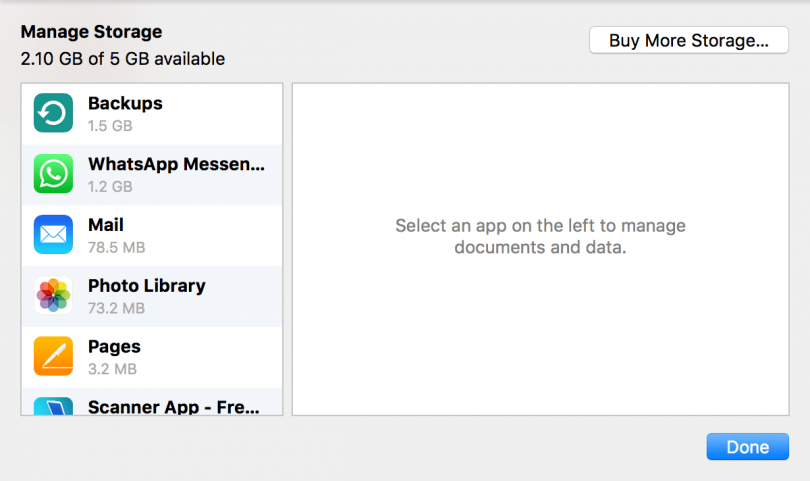Click the WhatsApp Messenger icon
The width and height of the screenshot is (810, 481).
pos(53,174)
